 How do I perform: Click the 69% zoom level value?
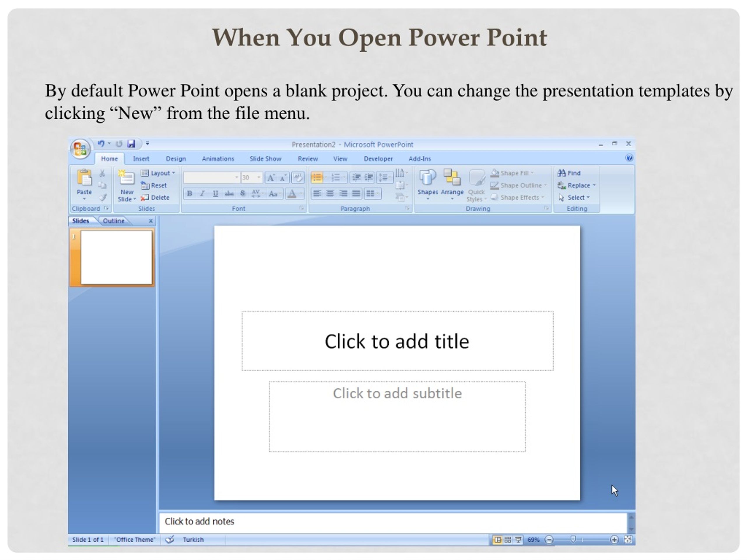pos(533,540)
